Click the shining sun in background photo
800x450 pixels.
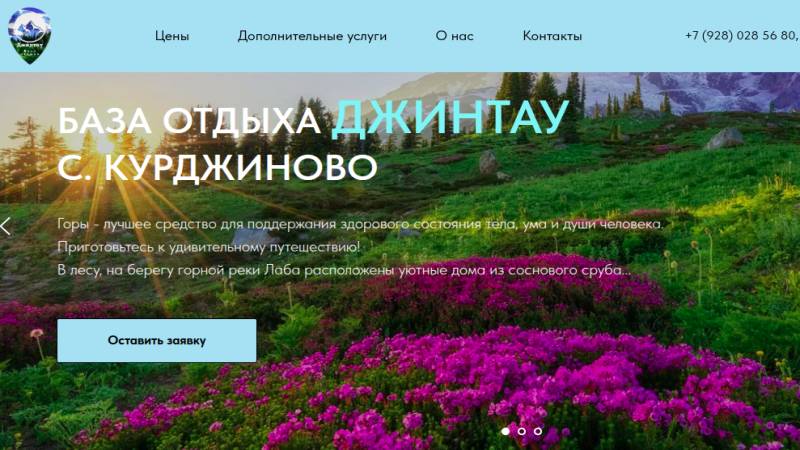click(x=106, y=146)
